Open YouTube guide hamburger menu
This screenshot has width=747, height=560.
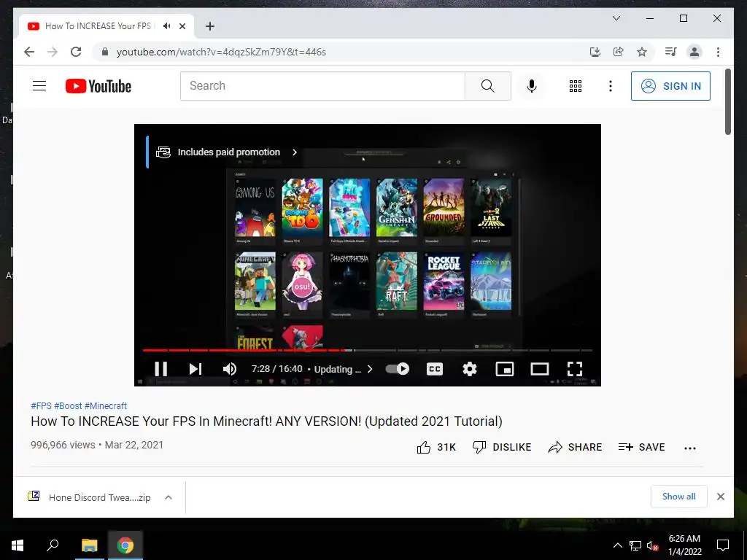(x=39, y=86)
